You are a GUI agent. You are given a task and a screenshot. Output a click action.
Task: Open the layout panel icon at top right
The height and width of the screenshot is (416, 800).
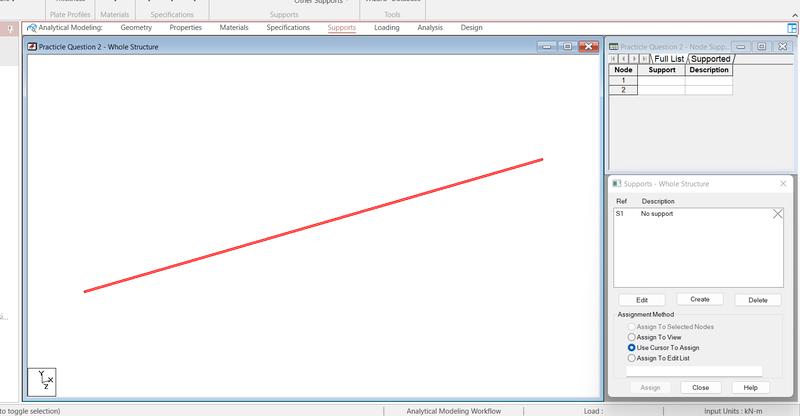tap(792, 28)
